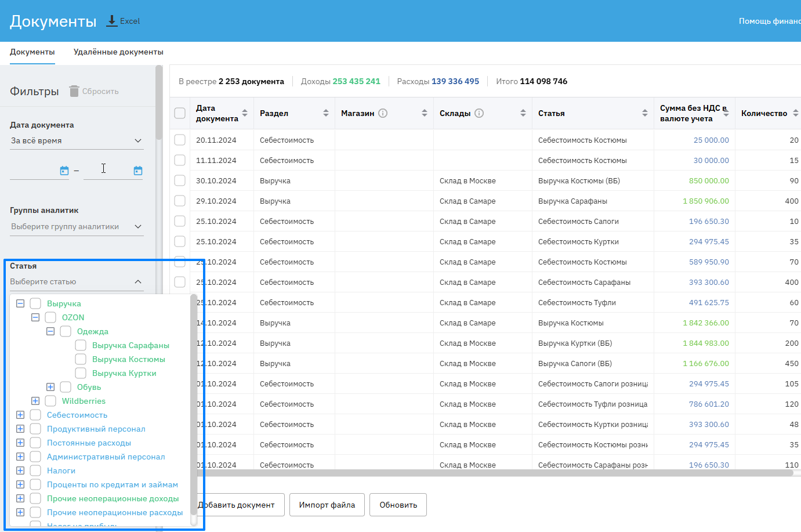Screen dimensions: 801x532
Task: Click the info icon beside Магазин
Action: (383, 113)
